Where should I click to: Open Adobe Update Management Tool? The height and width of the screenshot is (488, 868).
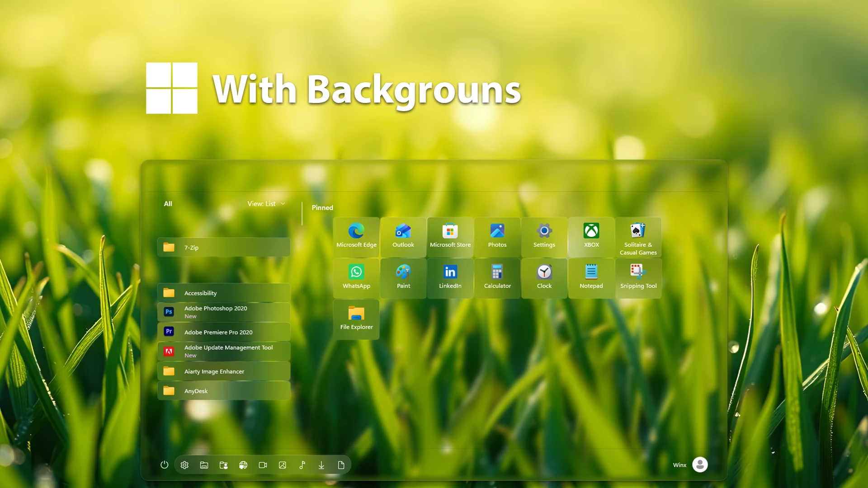coord(224,351)
